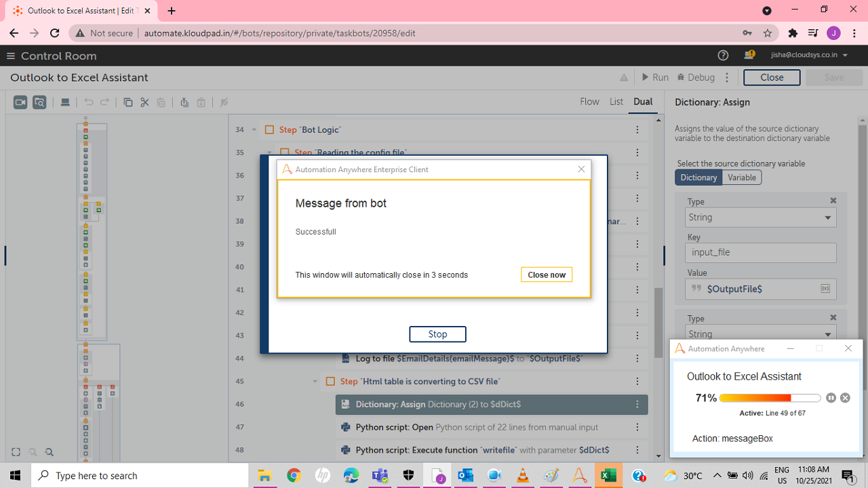Viewport: 868px width, 488px height.
Task: Cancel the bot run with the X circle
Action: 845,398
